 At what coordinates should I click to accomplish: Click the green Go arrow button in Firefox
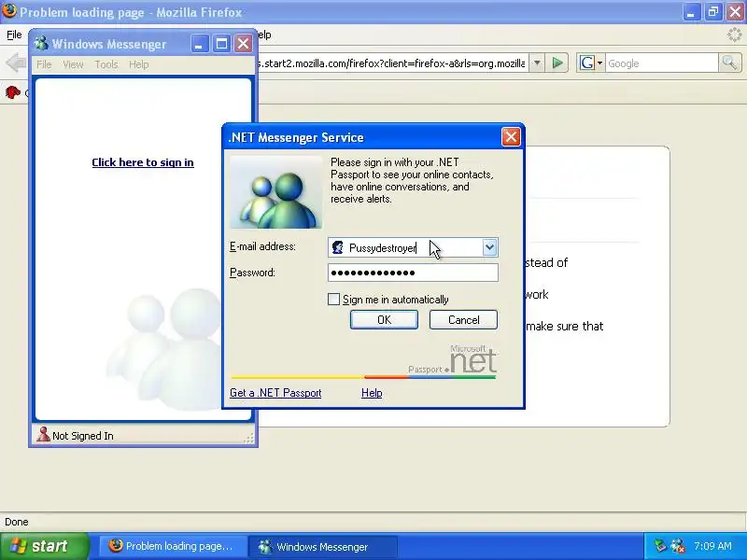click(x=557, y=63)
